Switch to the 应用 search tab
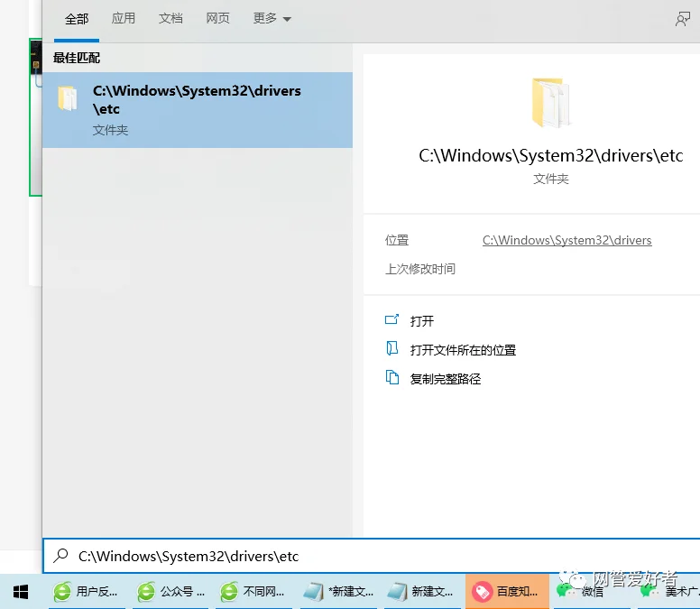This screenshot has height=609, width=700. pos(124,18)
